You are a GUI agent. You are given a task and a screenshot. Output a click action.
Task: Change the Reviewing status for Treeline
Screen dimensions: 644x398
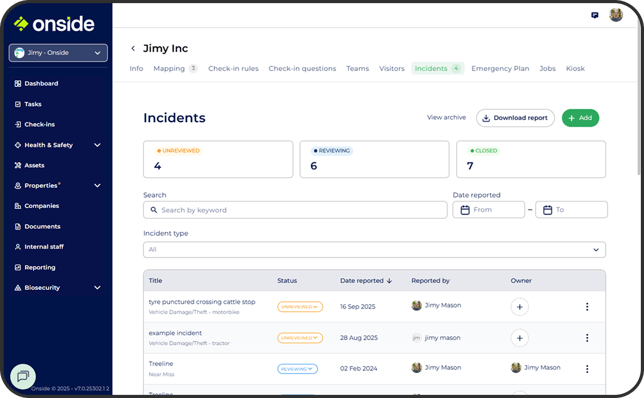pyautogui.click(x=297, y=369)
